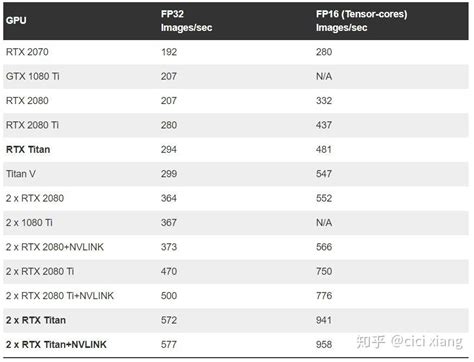Screen dimensions: 474x362
Task: Select the Titan V row label
Action: (x=21, y=174)
